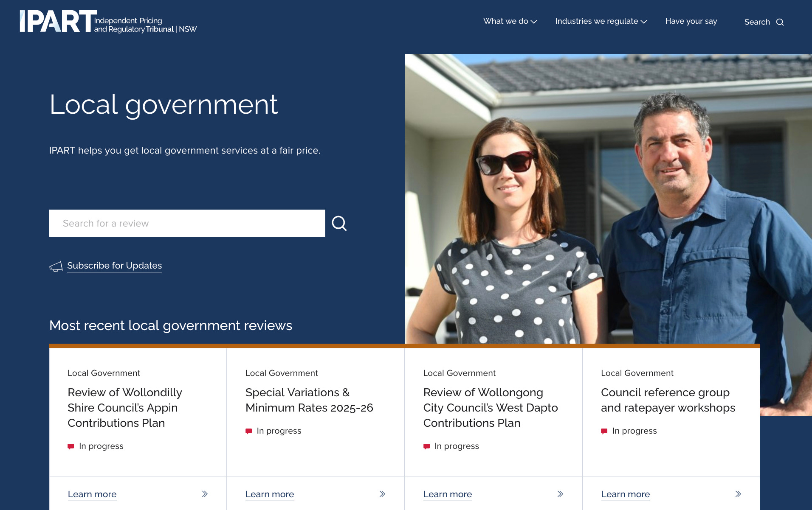Click Independent Pricing and Regulatory Tribunal logo text

point(145,25)
